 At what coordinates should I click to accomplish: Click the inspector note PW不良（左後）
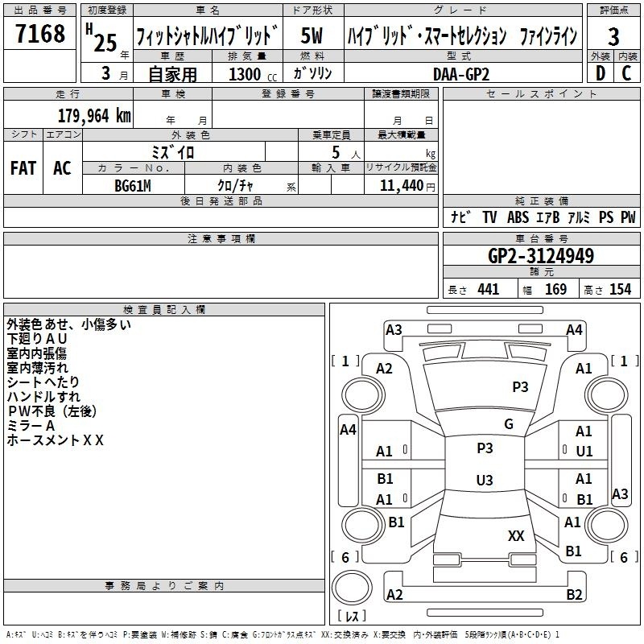tap(52, 411)
